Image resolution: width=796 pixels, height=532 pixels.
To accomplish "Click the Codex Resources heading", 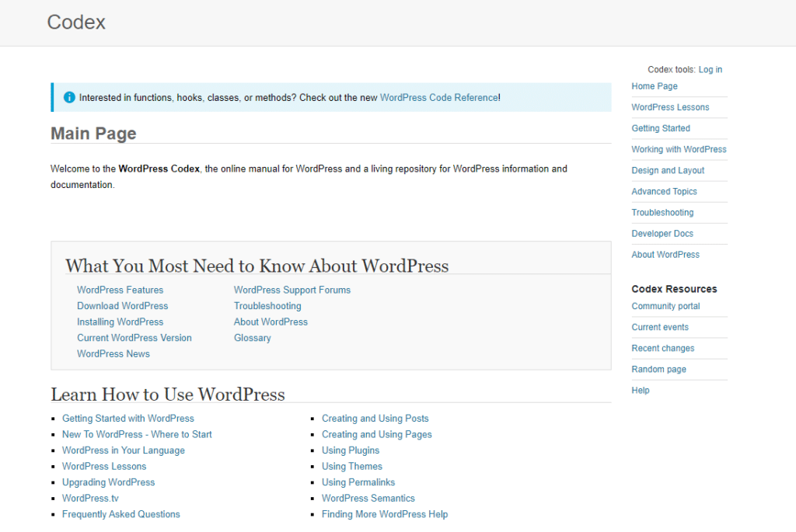I will pyautogui.click(x=674, y=289).
